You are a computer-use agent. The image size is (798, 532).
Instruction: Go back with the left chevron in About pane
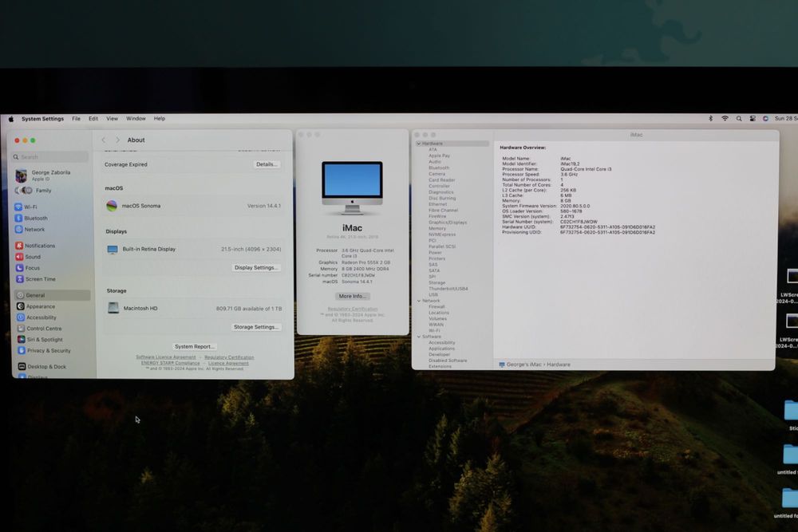(104, 140)
